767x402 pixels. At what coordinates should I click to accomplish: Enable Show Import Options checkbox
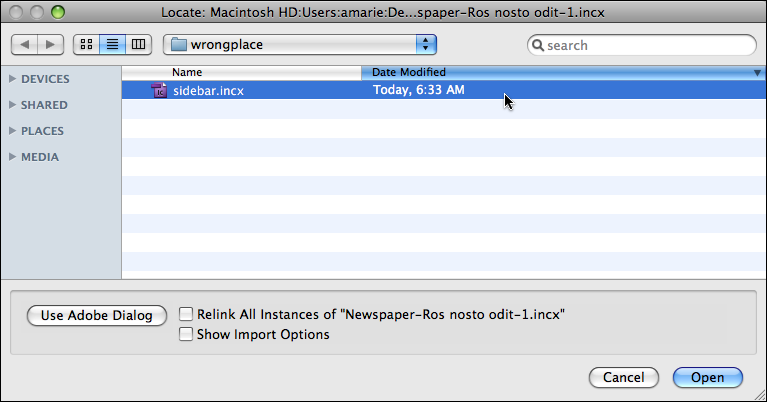186,334
